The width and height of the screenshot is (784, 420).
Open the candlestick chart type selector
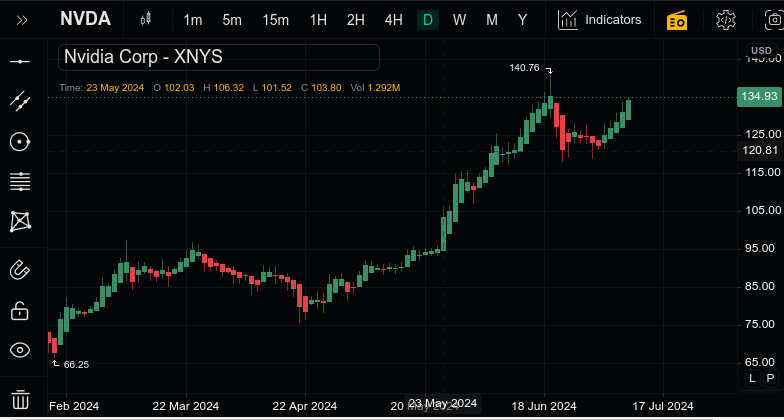(x=146, y=20)
